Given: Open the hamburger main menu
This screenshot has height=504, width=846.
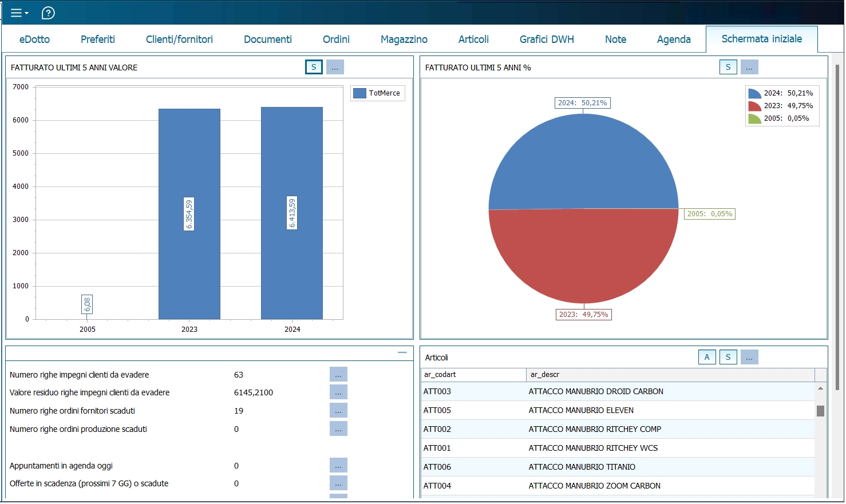Looking at the screenshot, I should (x=18, y=13).
